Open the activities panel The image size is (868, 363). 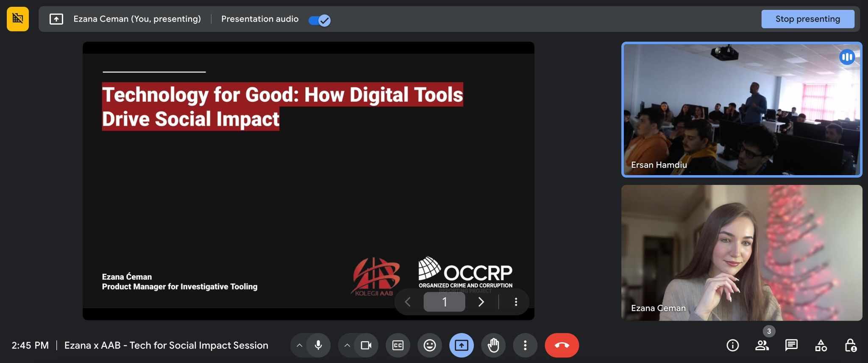tap(821, 346)
